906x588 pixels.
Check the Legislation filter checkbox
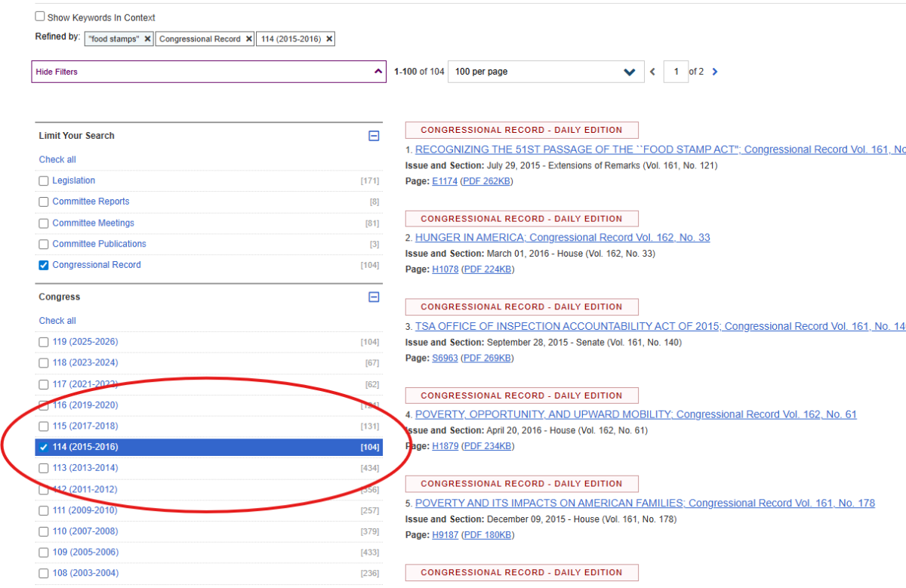tap(44, 181)
